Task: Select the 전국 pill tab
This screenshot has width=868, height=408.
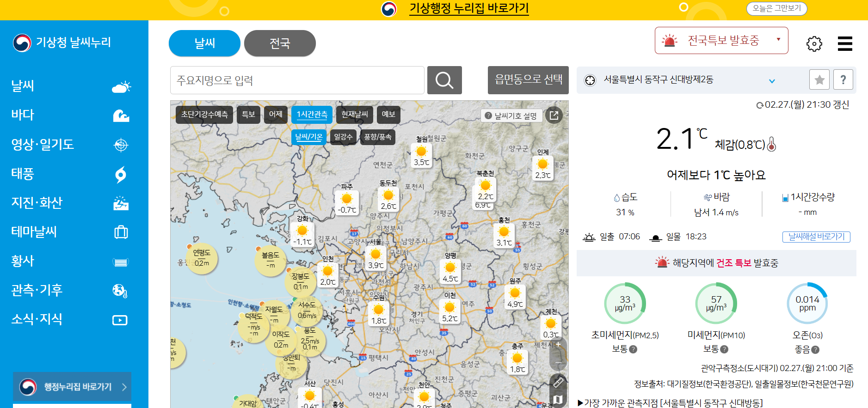Action: pos(280,43)
